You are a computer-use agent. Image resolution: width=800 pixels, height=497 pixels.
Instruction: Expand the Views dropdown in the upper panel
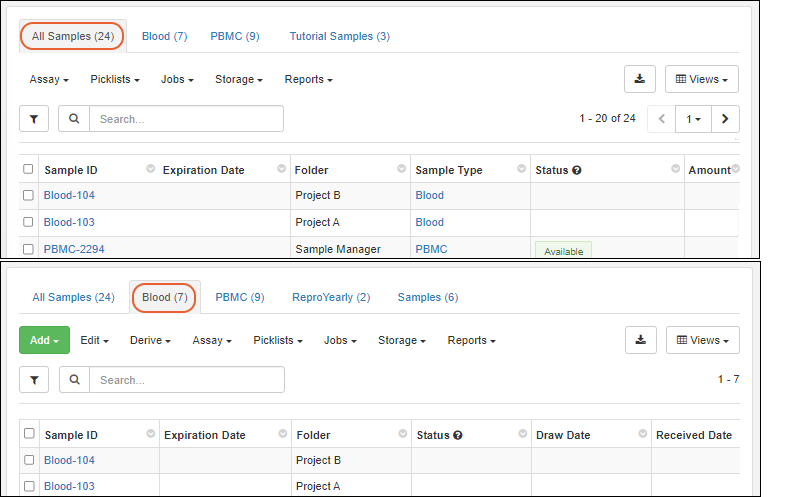pos(702,79)
